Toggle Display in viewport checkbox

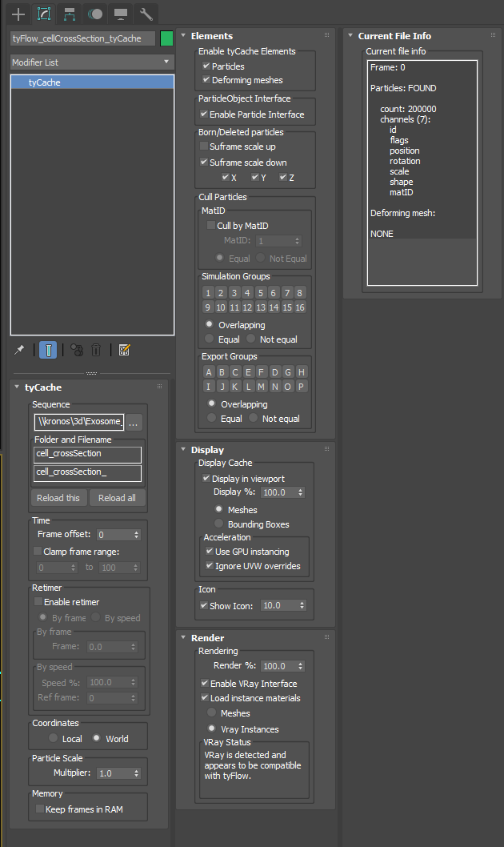206,478
